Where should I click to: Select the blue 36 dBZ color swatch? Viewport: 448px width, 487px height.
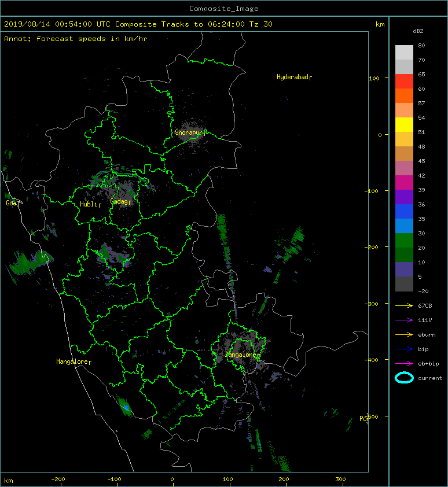404,212
